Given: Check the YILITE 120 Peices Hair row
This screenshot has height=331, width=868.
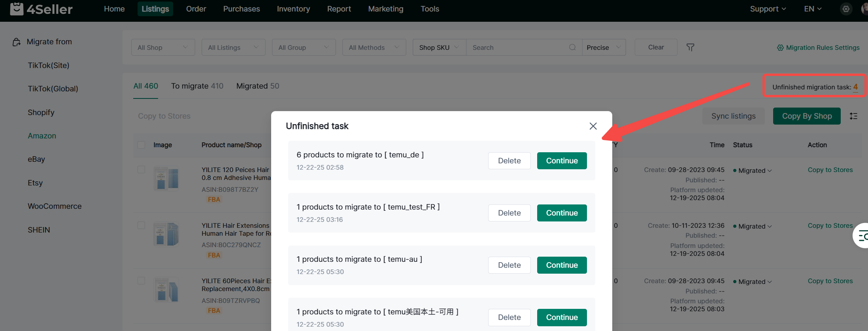Looking at the screenshot, I should [141, 170].
